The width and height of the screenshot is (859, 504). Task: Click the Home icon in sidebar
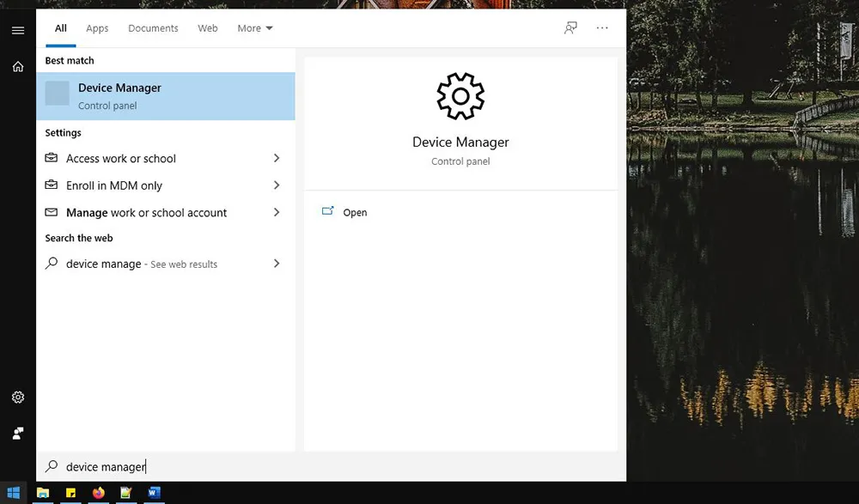18,67
